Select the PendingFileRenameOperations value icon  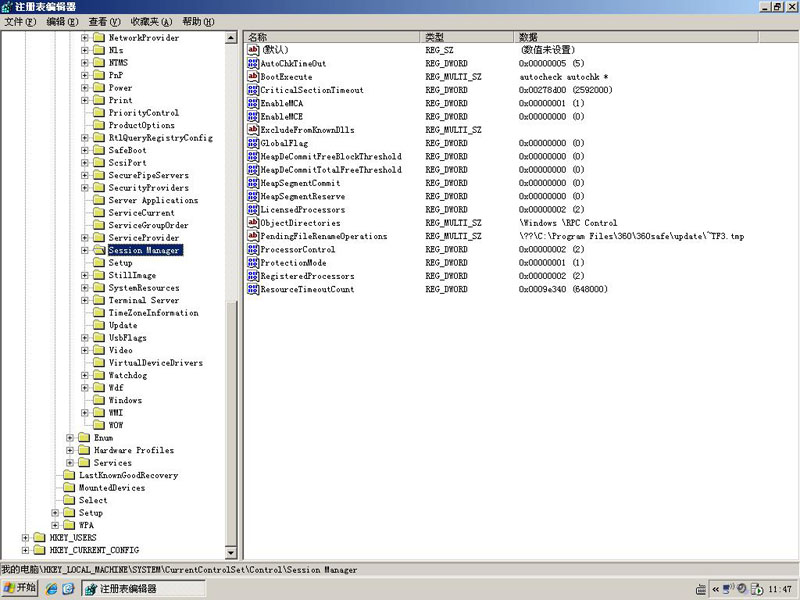[253, 236]
